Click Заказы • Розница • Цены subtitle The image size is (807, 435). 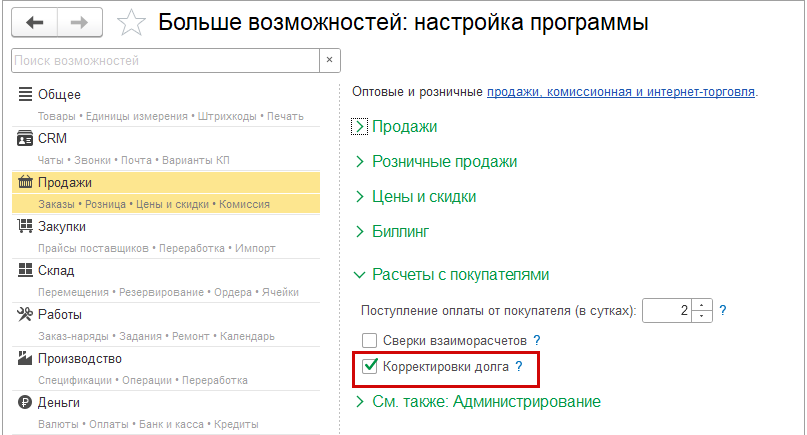(x=154, y=204)
